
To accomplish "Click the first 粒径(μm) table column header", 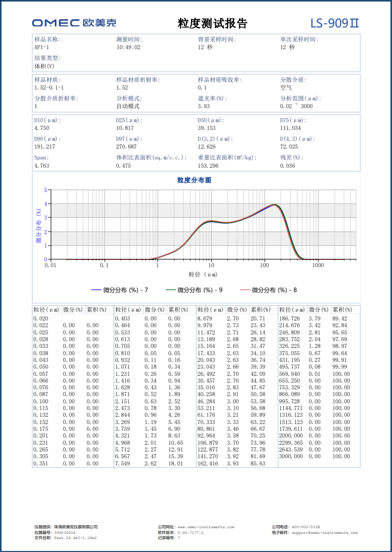I will click(x=47, y=310).
